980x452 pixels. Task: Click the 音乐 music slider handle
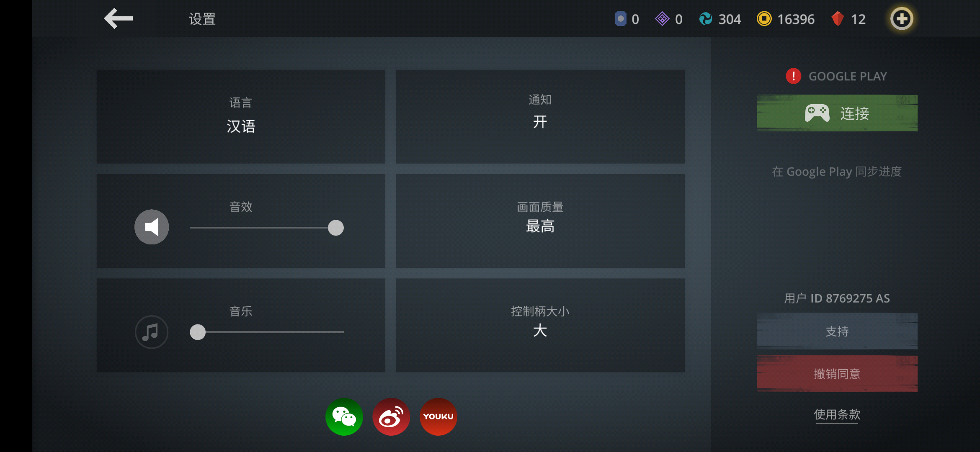(x=198, y=332)
